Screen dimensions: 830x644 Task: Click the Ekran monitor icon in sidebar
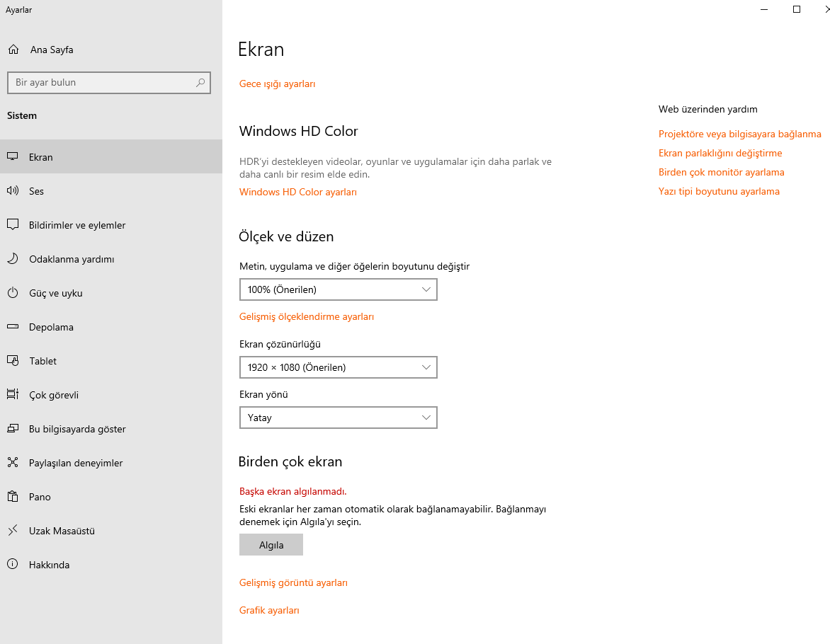click(x=13, y=156)
